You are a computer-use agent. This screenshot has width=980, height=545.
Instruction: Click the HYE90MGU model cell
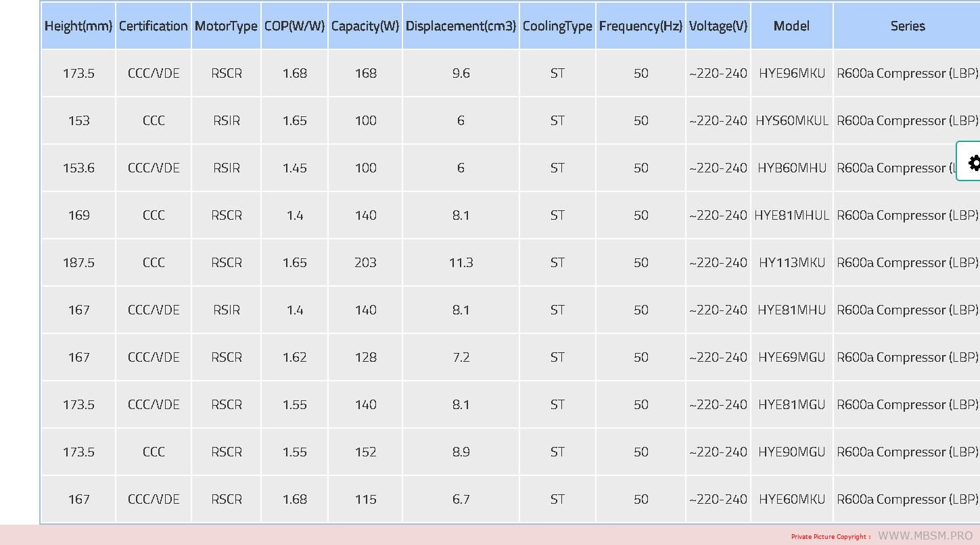[791, 452]
